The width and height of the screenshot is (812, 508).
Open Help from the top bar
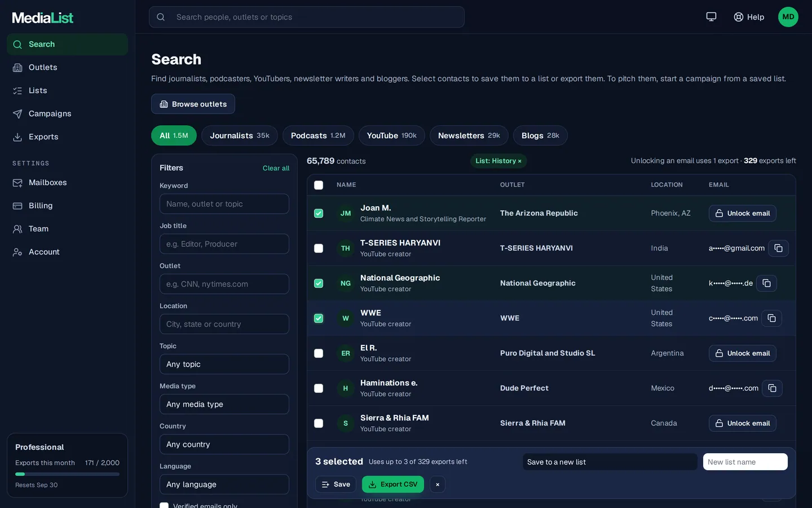point(749,17)
